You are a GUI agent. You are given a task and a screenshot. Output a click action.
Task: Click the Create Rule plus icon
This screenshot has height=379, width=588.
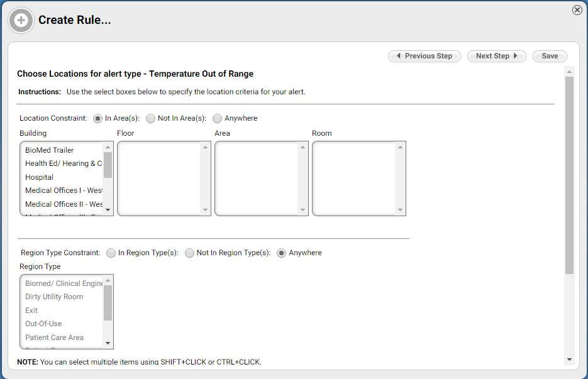21,20
